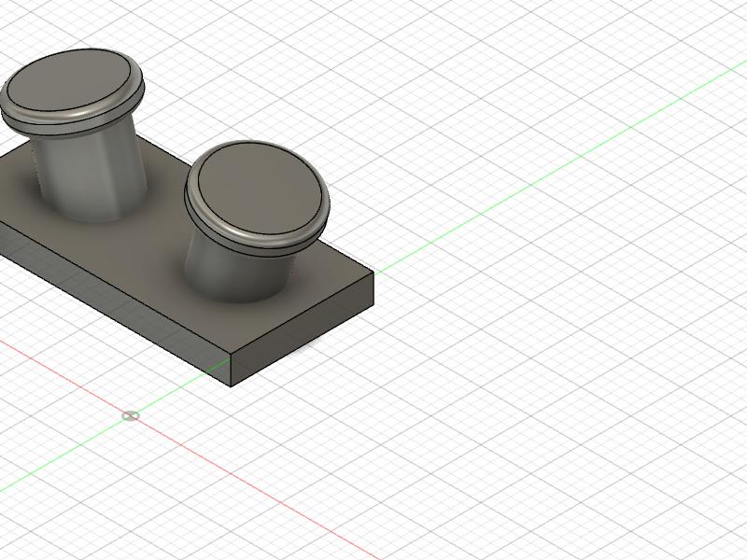
Task: Select the origin point marker
Action: (x=131, y=416)
